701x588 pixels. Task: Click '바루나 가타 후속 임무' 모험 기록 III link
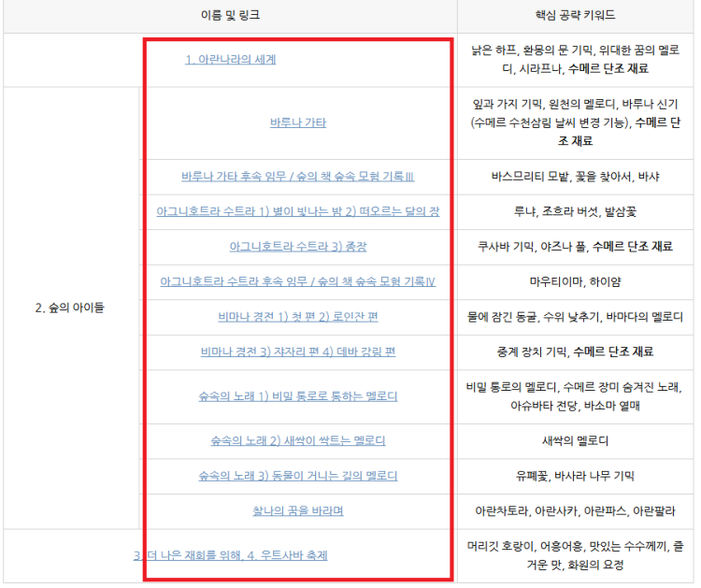297,176
